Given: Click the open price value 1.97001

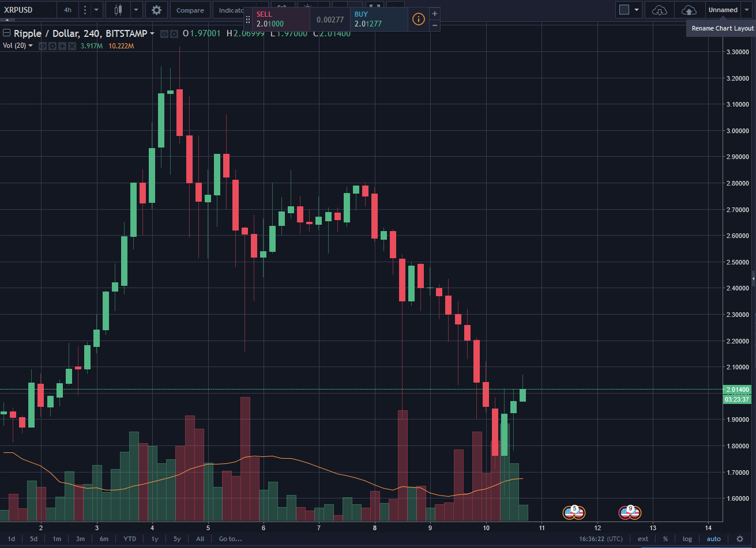Looking at the screenshot, I should click(205, 33).
